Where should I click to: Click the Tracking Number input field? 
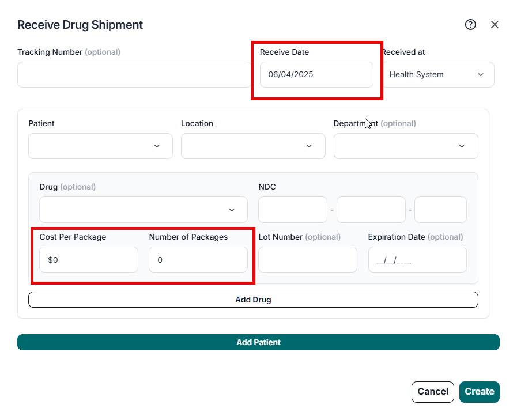tap(134, 74)
